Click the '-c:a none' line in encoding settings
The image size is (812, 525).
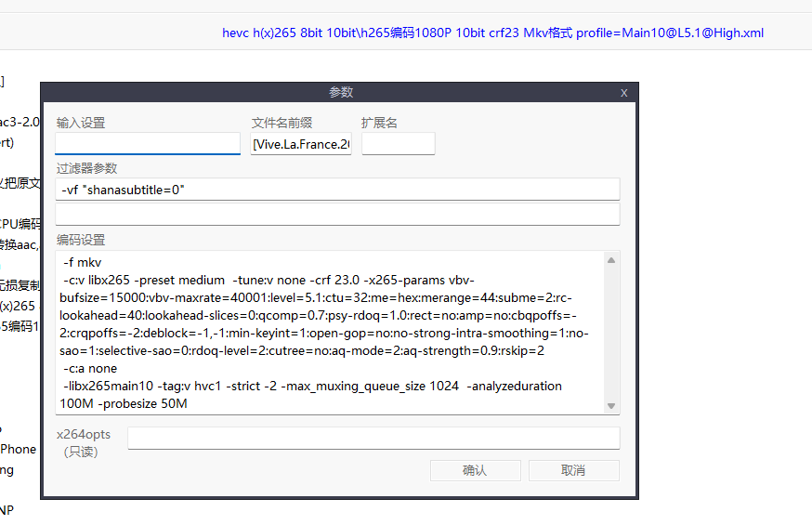point(90,369)
